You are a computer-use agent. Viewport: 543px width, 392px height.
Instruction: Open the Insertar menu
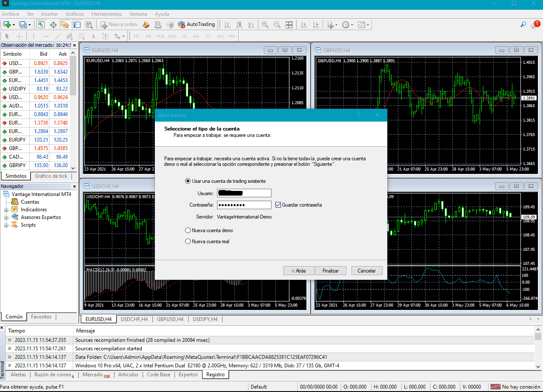tap(50, 14)
